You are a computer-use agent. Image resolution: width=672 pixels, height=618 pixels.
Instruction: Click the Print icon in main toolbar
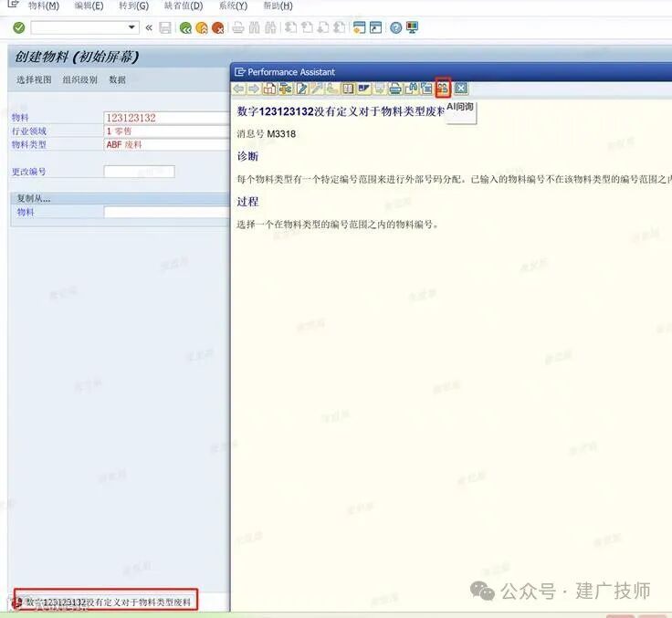coord(238,28)
